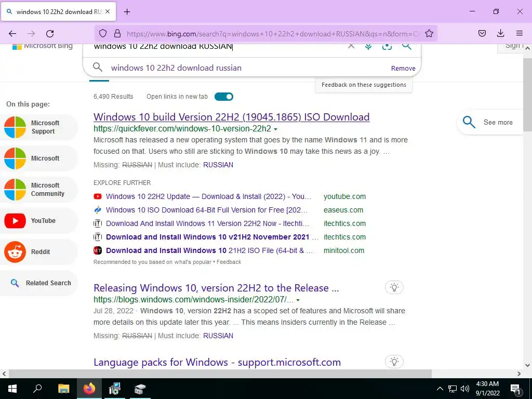Select the Microsoft Support sidebar shortcut
Screen dimensions: 532x399
pos(38,127)
